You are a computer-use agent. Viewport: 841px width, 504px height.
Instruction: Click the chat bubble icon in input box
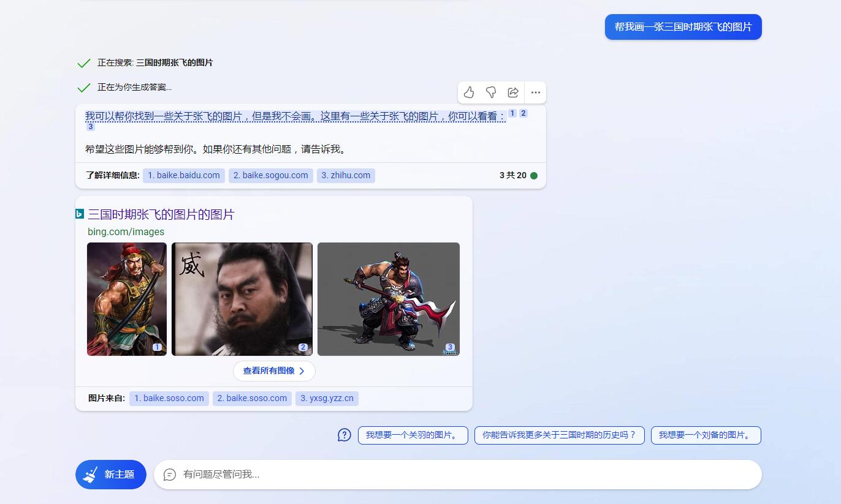click(170, 475)
